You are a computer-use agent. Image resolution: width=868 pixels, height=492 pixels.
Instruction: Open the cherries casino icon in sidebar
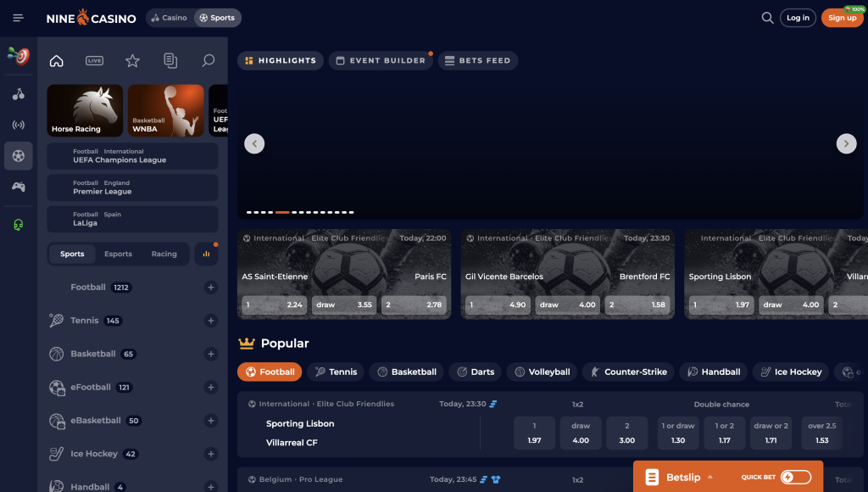coord(19,94)
